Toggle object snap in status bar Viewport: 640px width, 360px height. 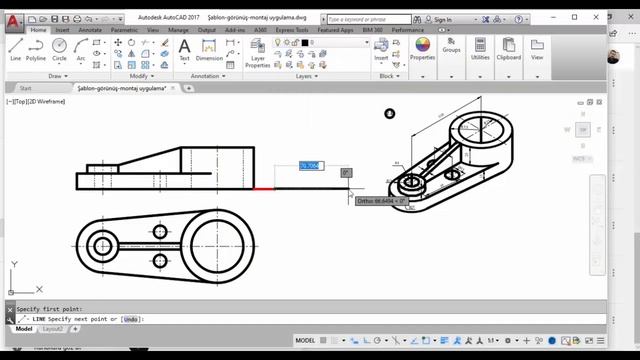426,340
